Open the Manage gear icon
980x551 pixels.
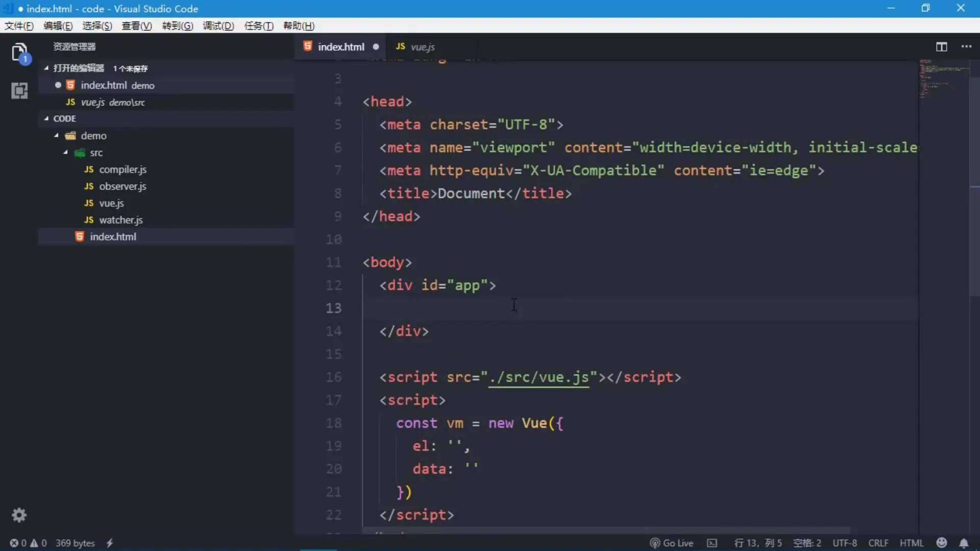19,515
